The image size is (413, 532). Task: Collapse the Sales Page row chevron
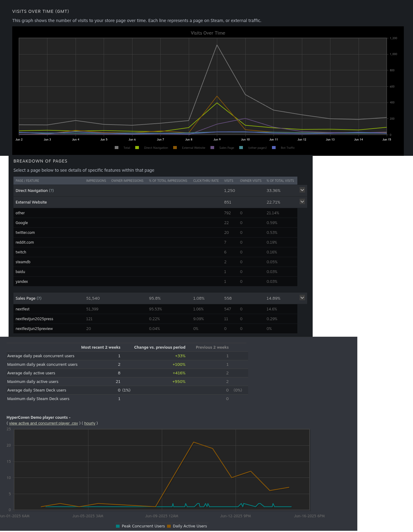(x=302, y=298)
